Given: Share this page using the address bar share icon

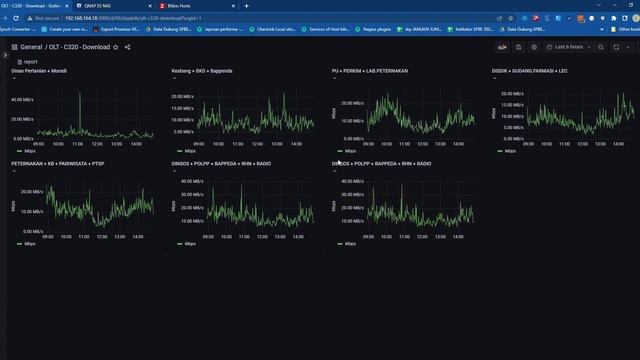Looking at the screenshot, I should pos(499,18).
